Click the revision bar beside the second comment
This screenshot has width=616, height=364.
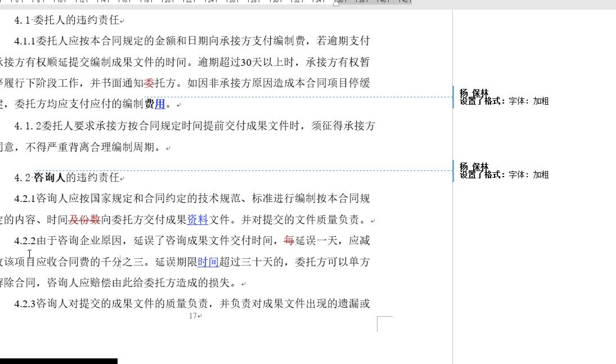[453, 170]
